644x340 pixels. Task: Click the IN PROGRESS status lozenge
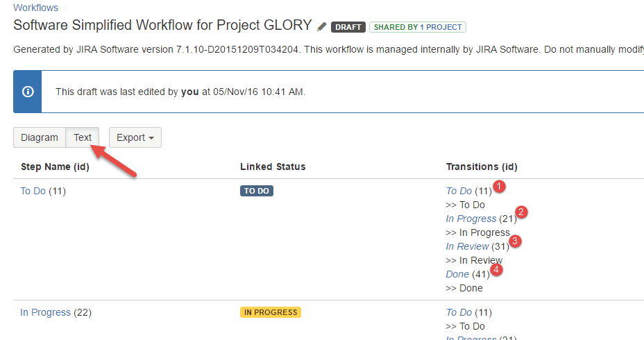tap(271, 312)
